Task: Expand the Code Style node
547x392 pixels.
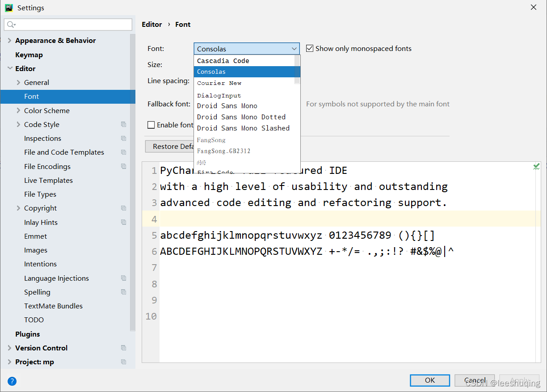Action: point(18,124)
